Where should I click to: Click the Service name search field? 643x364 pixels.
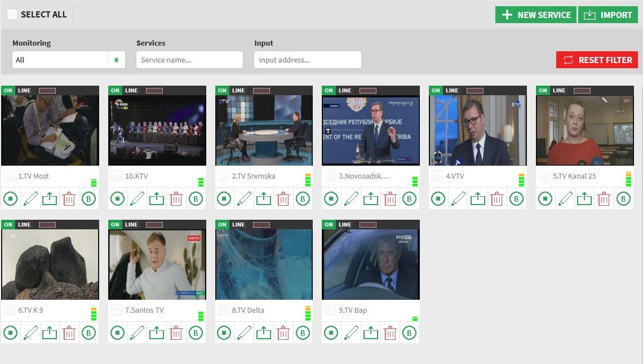tap(189, 60)
